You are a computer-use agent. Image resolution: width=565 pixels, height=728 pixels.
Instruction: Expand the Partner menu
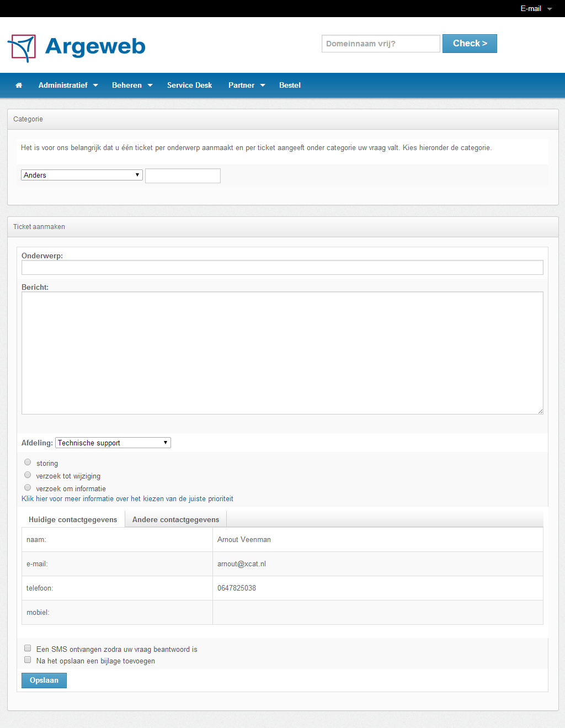(246, 86)
